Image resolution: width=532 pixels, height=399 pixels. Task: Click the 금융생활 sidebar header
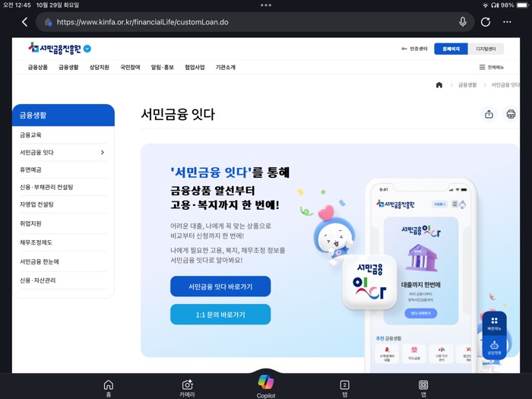(x=63, y=115)
